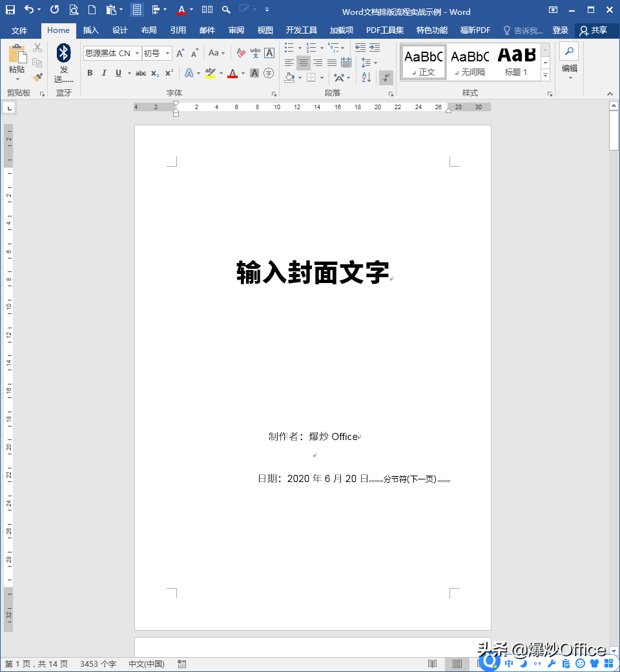Undo the last action
620x672 pixels.
(28, 10)
